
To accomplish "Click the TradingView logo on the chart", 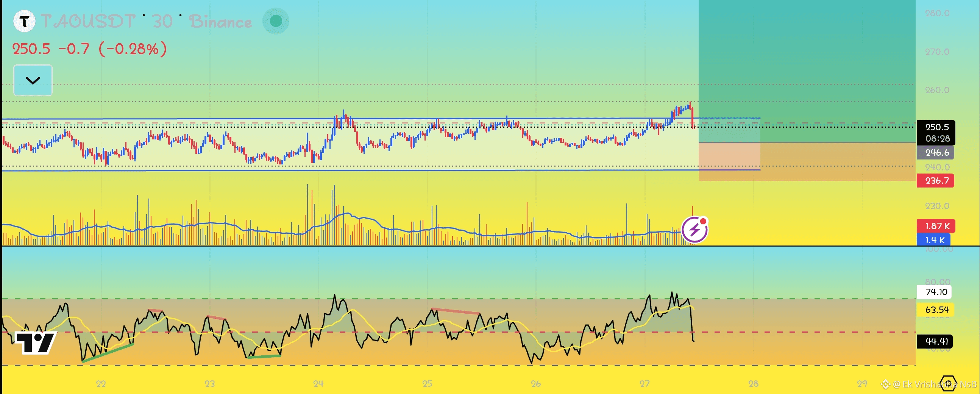I will pyautogui.click(x=35, y=342).
